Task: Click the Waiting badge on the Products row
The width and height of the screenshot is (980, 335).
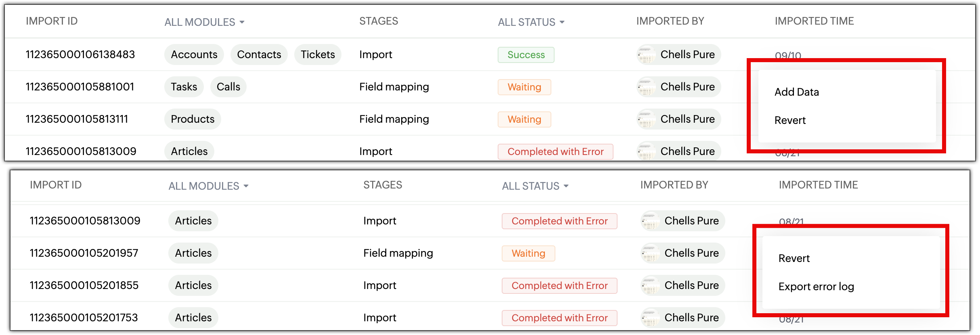Action: [524, 119]
